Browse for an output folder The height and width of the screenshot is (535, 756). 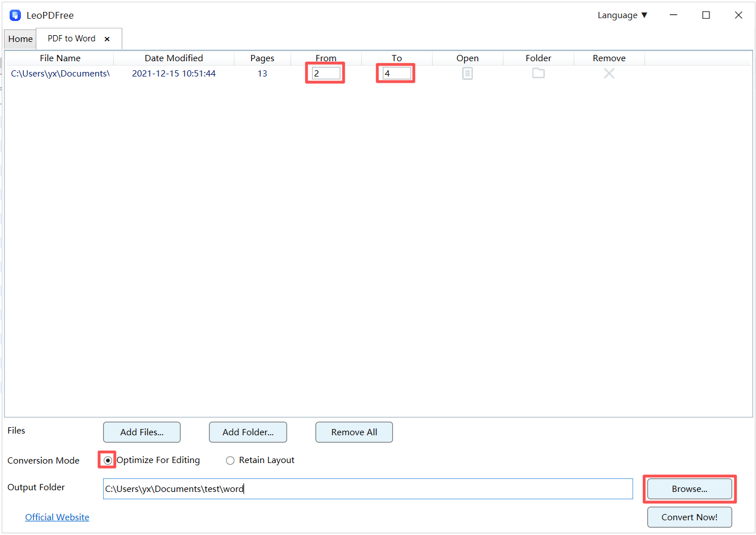690,489
